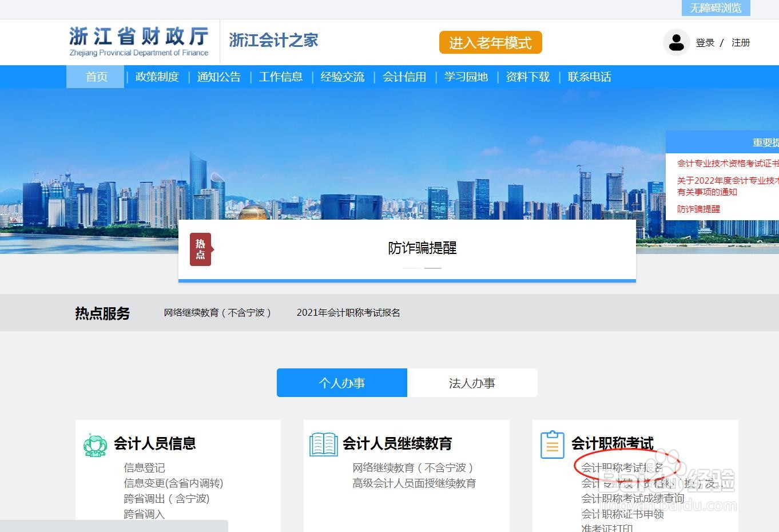The image size is (779, 532).
Task: Click the customer-service icon beside 会计人员信息
Action: coord(95,443)
